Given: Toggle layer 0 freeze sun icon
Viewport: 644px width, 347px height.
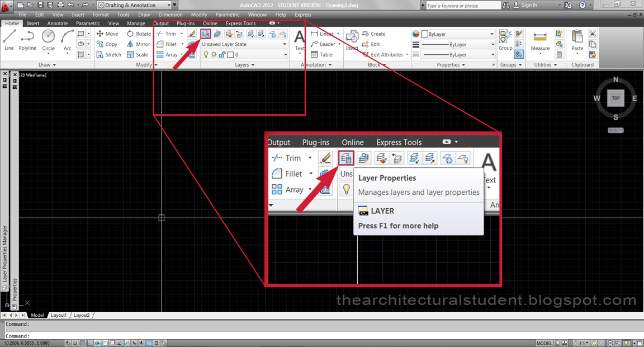Looking at the screenshot, I should pyautogui.click(x=214, y=54).
